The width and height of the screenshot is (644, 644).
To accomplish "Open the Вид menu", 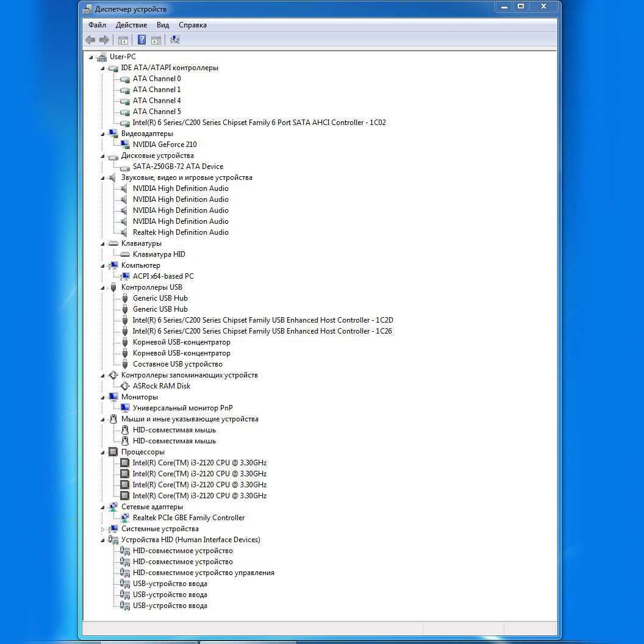I will click(x=163, y=25).
